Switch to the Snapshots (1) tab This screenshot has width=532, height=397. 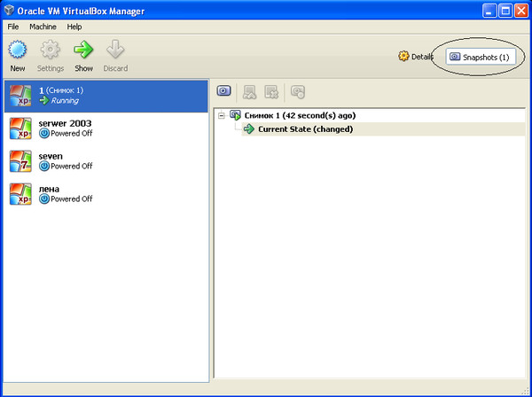click(x=481, y=57)
